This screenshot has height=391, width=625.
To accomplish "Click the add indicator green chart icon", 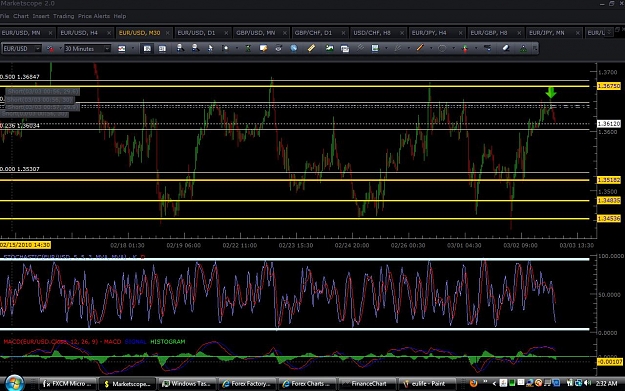I will (330, 48).
